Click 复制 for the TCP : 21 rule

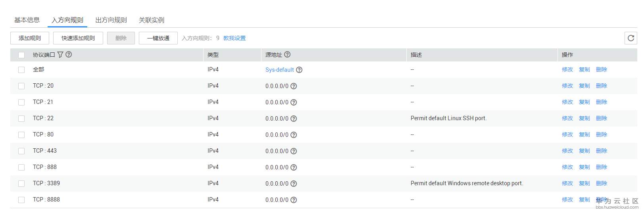point(584,102)
